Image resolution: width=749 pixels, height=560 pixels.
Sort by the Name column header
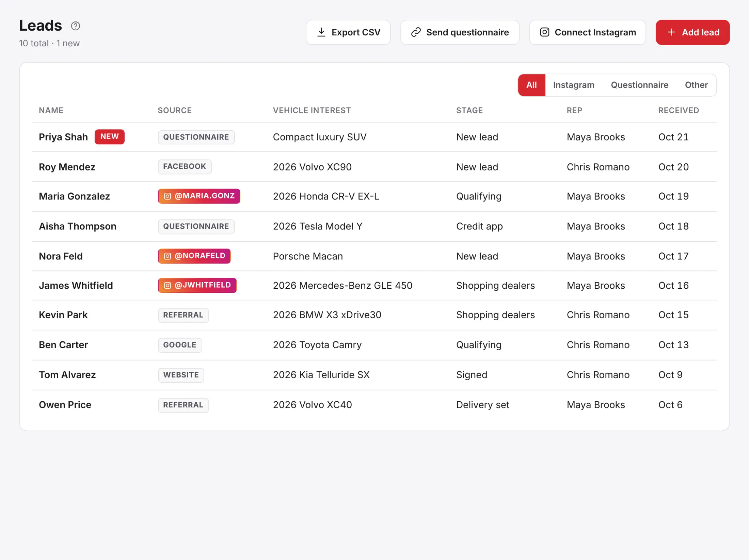tap(51, 110)
